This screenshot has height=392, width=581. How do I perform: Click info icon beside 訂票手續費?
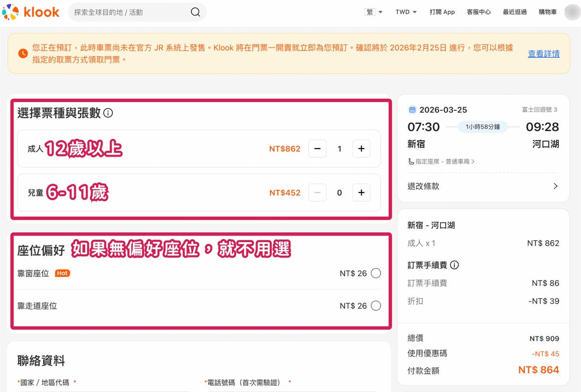[454, 265]
